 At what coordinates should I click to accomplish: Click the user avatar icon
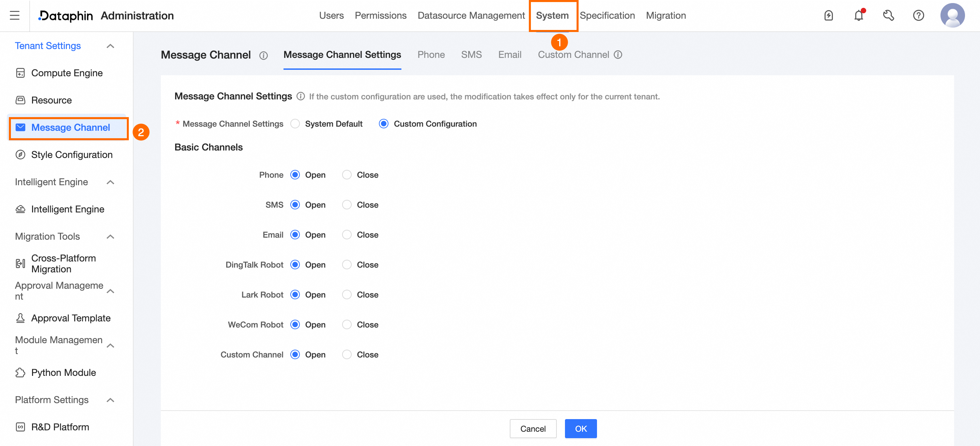click(x=952, y=16)
